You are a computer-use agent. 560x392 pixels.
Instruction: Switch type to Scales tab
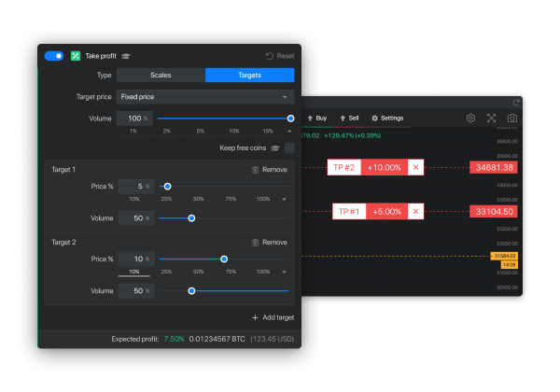161,75
